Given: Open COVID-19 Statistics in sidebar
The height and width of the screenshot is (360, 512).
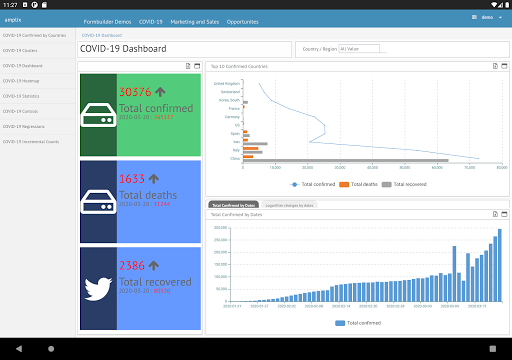Looking at the screenshot, I should [x=21, y=96].
